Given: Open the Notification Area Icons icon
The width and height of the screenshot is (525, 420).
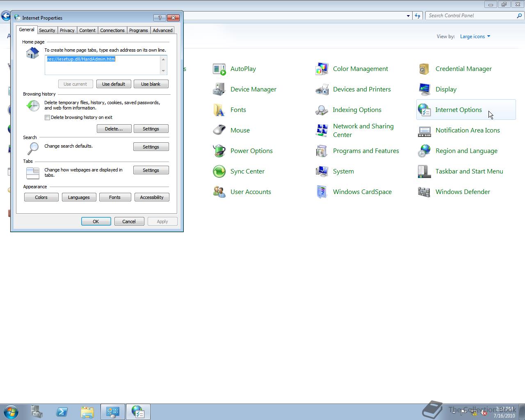Looking at the screenshot, I should [x=425, y=130].
